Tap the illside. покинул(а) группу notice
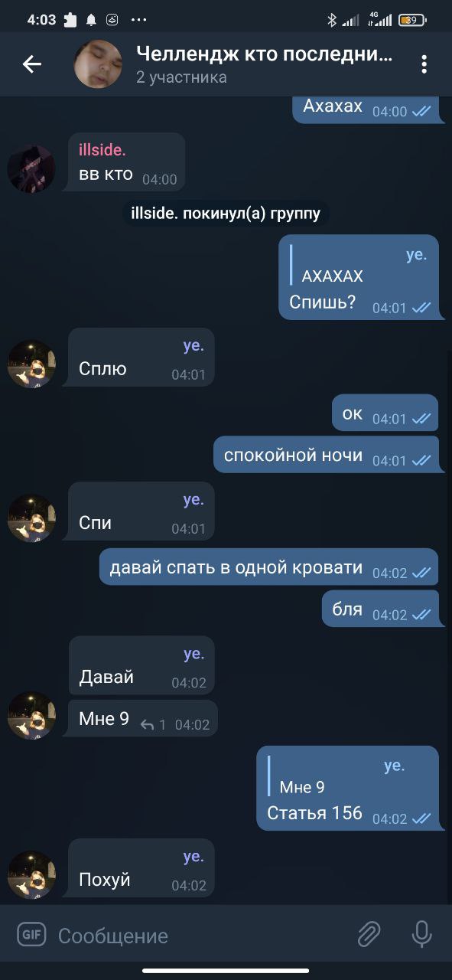Viewport: 452px width, 980px height. click(x=226, y=213)
